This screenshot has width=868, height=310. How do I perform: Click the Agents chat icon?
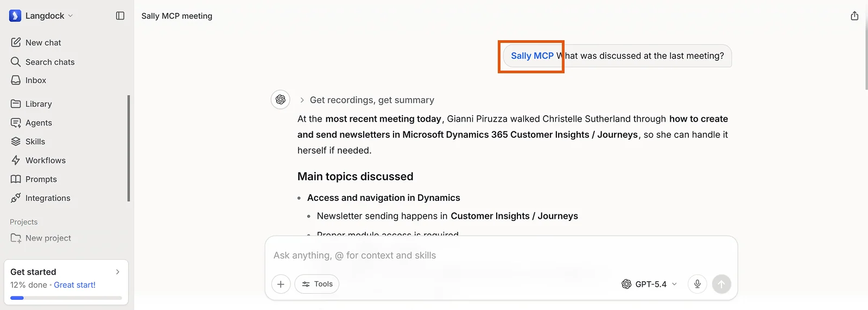click(x=16, y=123)
